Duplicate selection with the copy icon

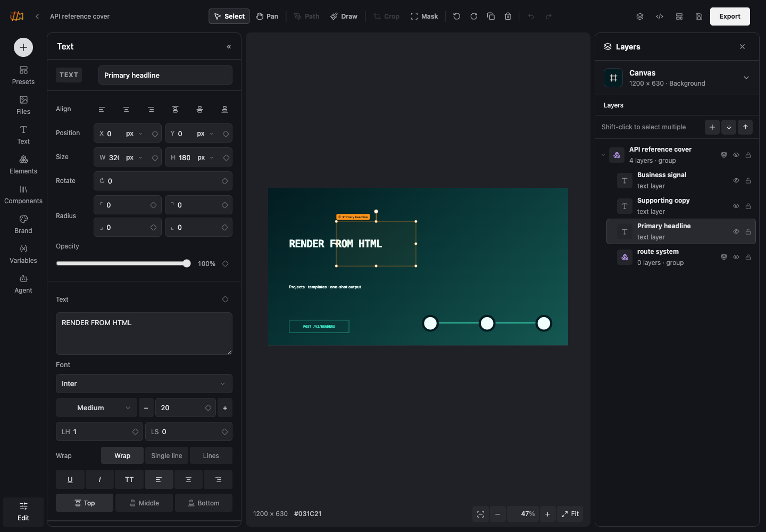(491, 16)
